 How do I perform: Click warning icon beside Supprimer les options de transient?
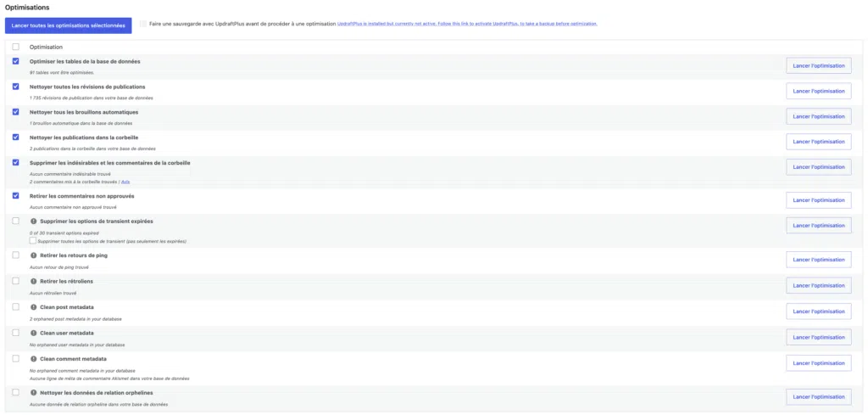click(33, 221)
